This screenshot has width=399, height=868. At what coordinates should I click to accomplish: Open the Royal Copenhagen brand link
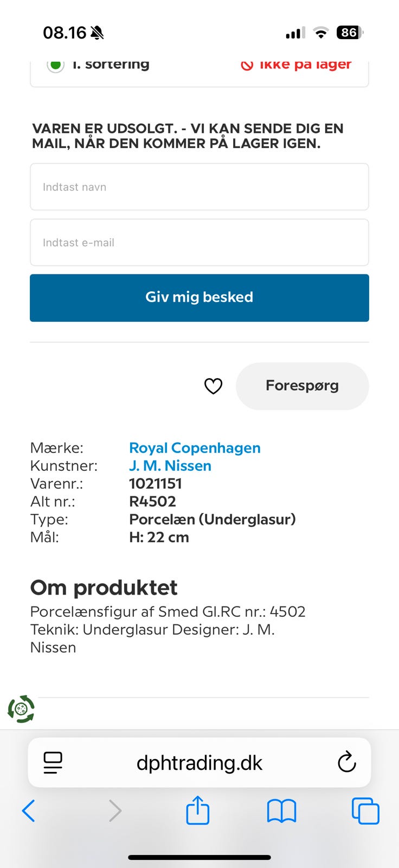195,448
